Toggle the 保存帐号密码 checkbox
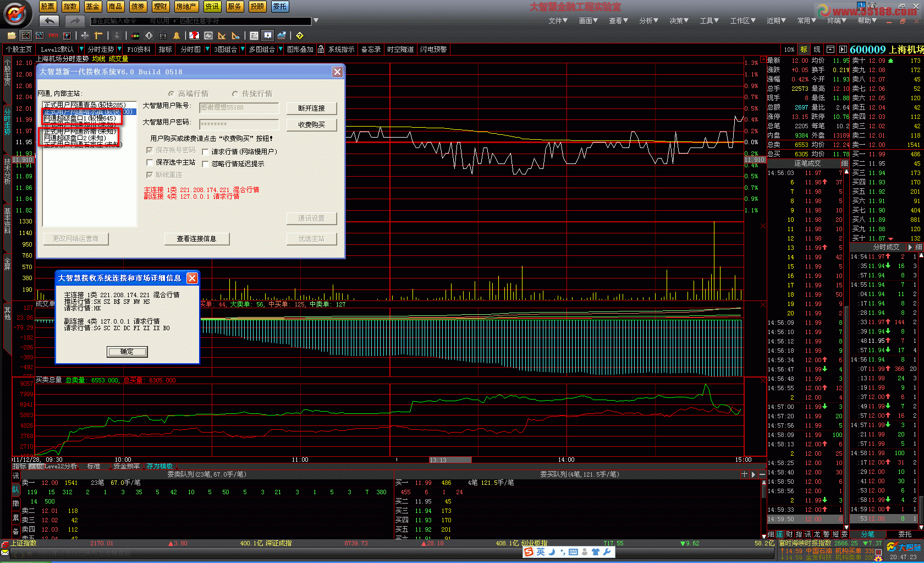924x563 pixels. [x=150, y=150]
